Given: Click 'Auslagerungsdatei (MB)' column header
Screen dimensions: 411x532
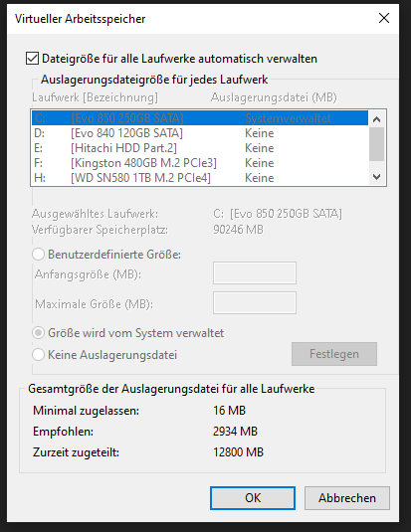Looking at the screenshot, I should [274, 97].
